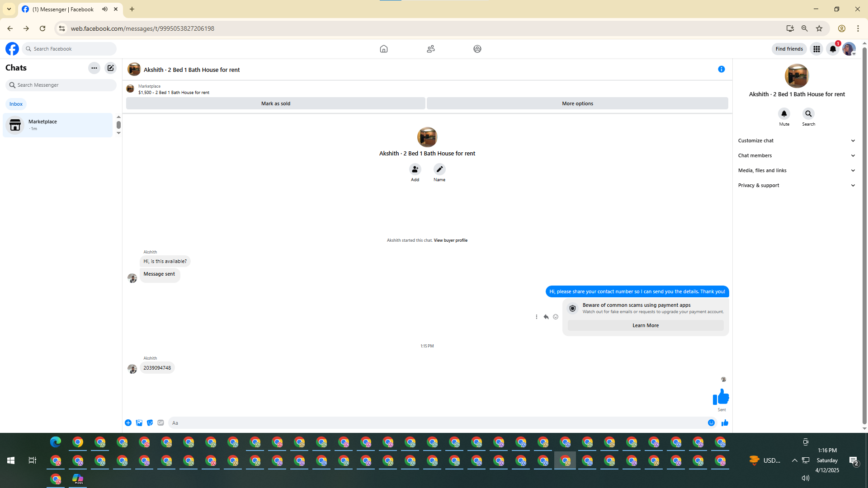868x488 pixels.
Task: Open the notifications bell
Action: (x=833, y=49)
